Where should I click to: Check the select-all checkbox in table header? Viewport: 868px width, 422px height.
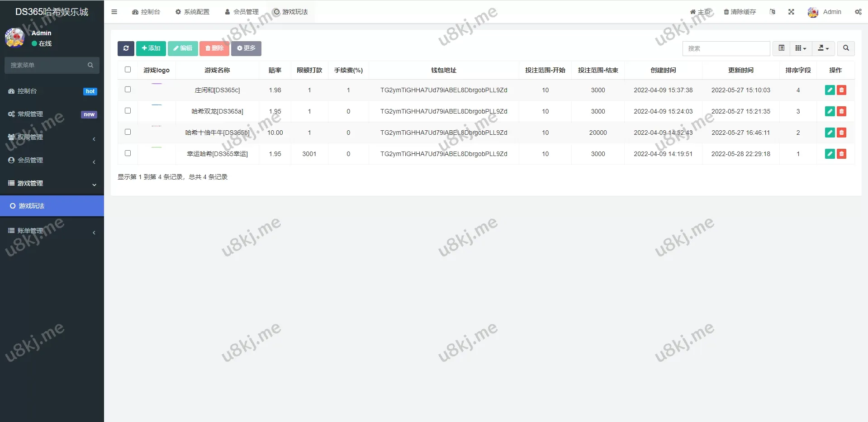(x=128, y=70)
